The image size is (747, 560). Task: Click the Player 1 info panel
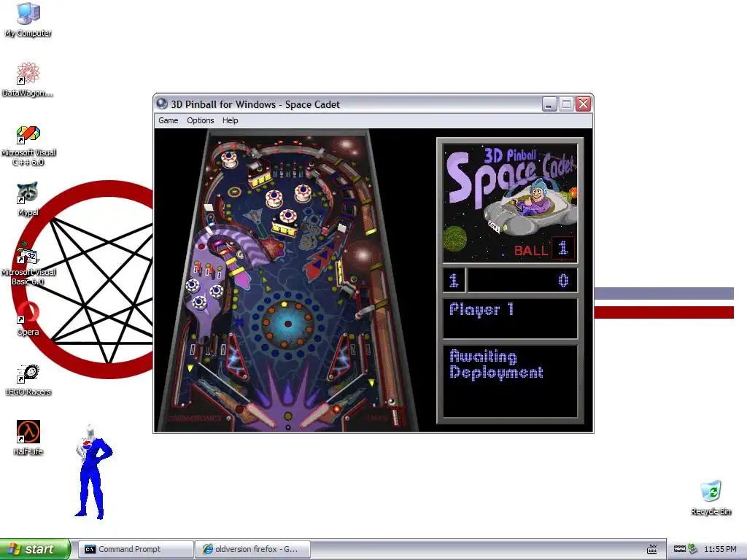click(x=510, y=319)
